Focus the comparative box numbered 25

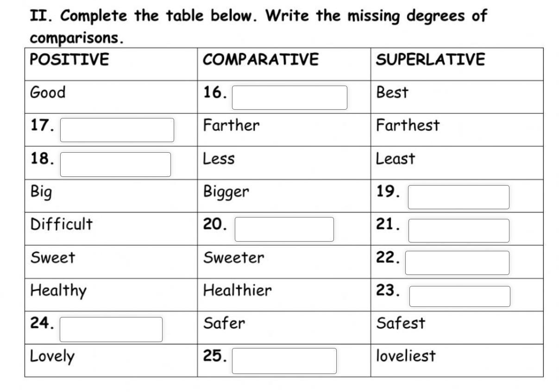(x=284, y=361)
